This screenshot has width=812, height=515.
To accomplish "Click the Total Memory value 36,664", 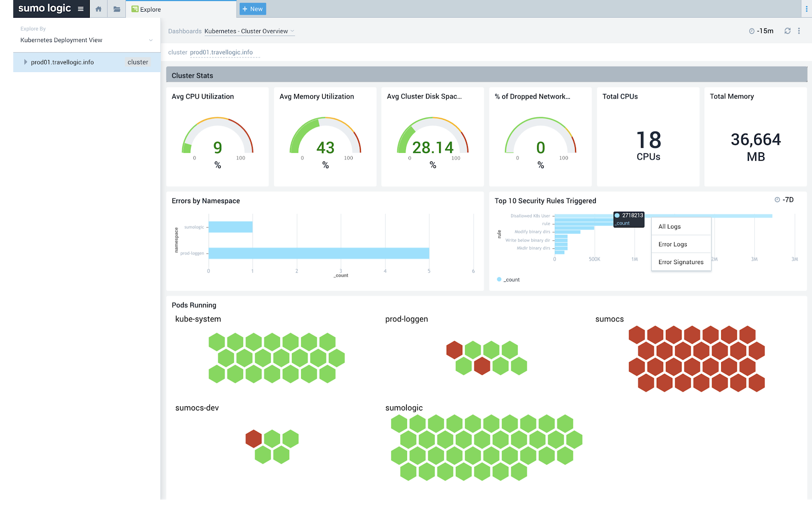I will [756, 140].
